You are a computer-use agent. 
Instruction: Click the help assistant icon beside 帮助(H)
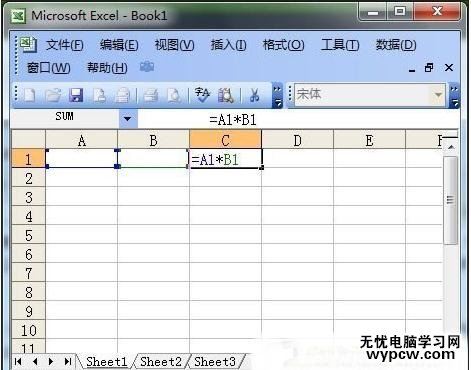147,67
